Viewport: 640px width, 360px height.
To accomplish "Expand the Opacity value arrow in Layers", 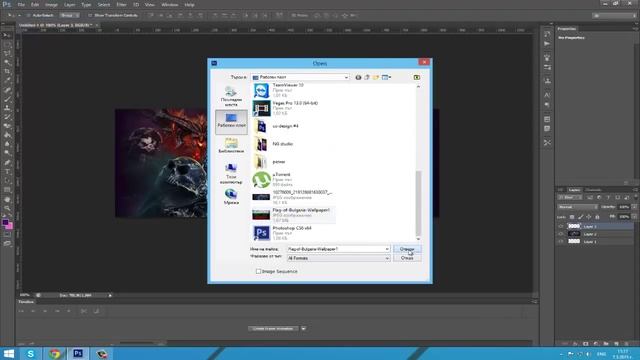I will coord(634,207).
